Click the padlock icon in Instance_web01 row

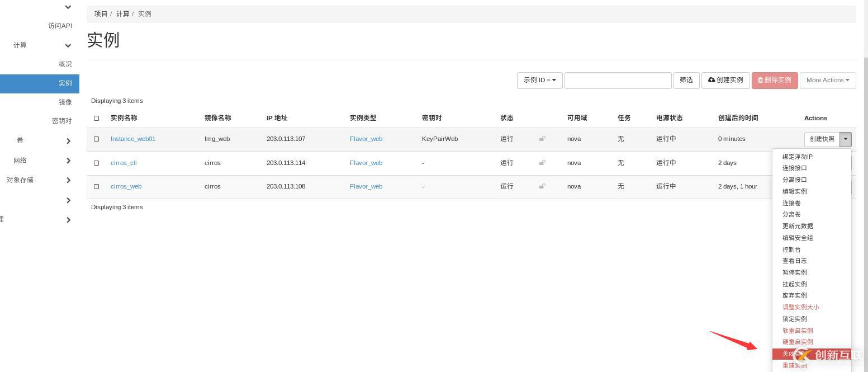542,139
